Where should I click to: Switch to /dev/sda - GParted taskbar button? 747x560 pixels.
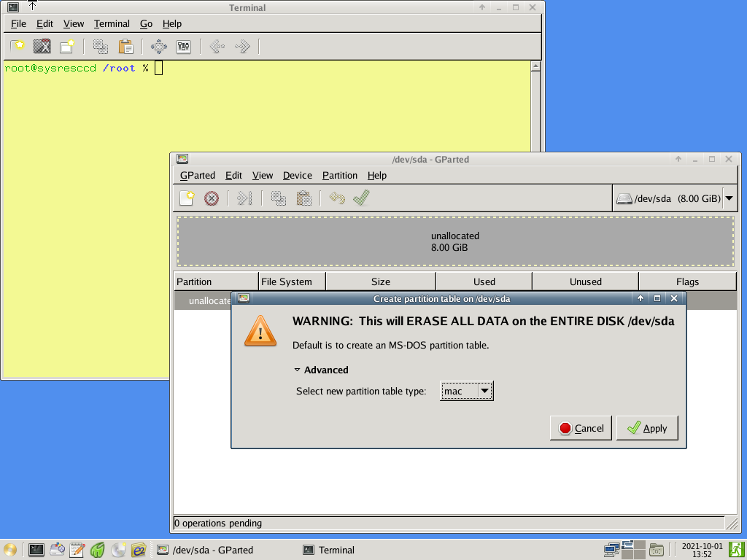pyautogui.click(x=205, y=550)
